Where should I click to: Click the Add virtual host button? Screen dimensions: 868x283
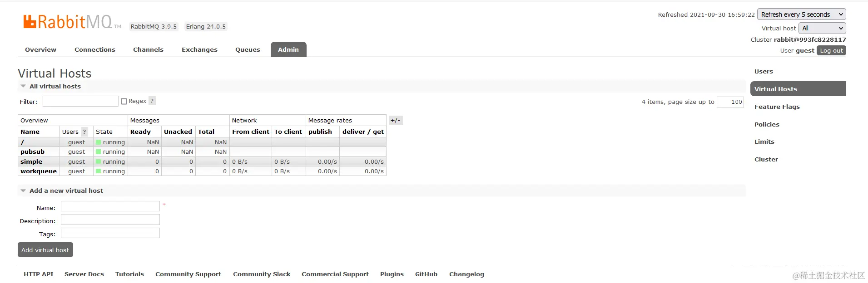(45, 250)
